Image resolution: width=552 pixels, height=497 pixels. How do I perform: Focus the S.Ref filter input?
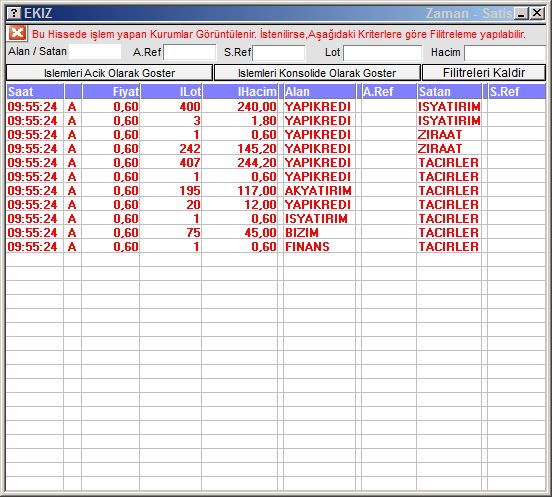pos(279,53)
